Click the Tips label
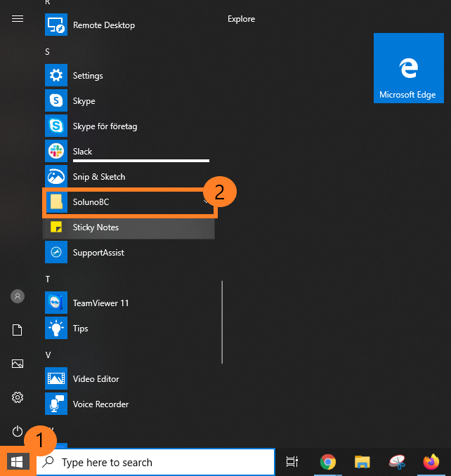451x476 pixels. (x=81, y=329)
